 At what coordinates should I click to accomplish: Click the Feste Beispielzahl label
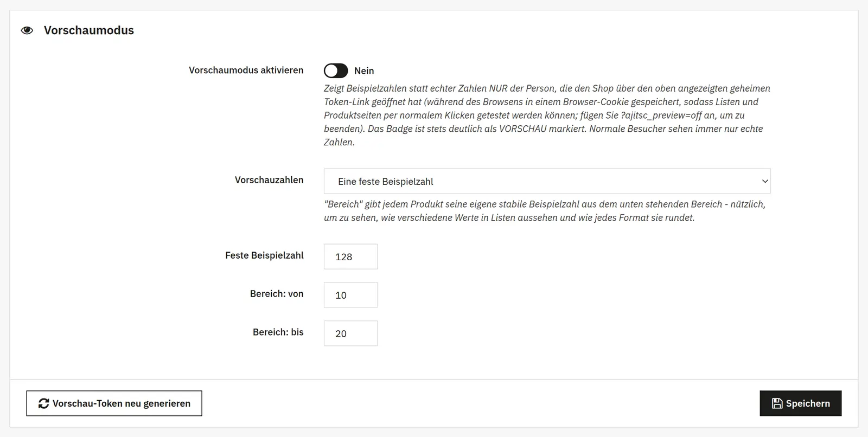tap(264, 255)
